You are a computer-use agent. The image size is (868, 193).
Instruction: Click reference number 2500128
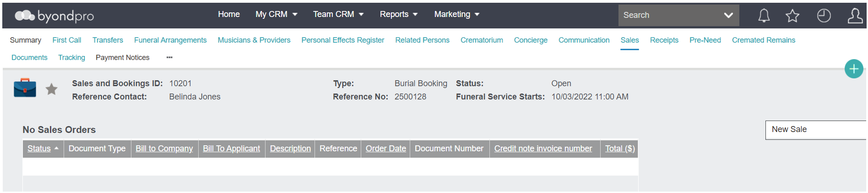pyautogui.click(x=410, y=97)
